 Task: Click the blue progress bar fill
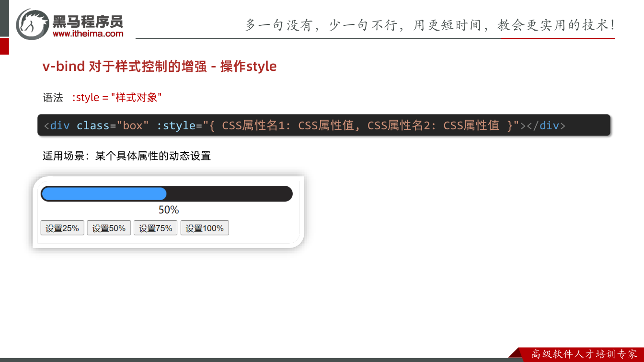tap(104, 193)
